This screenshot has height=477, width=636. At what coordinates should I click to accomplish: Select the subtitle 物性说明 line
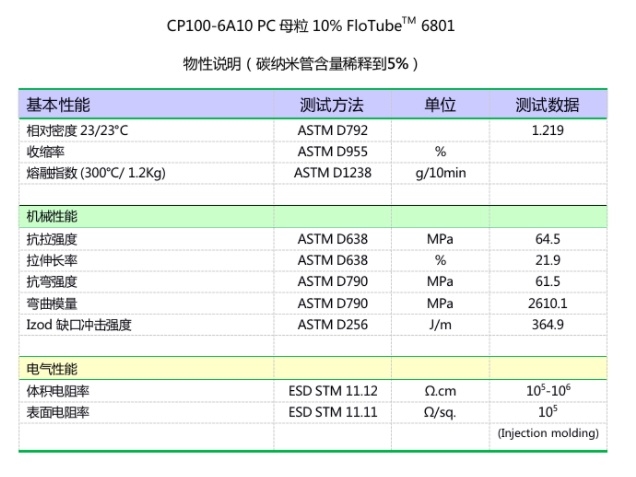pyautogui.click(x=300, y=65)
